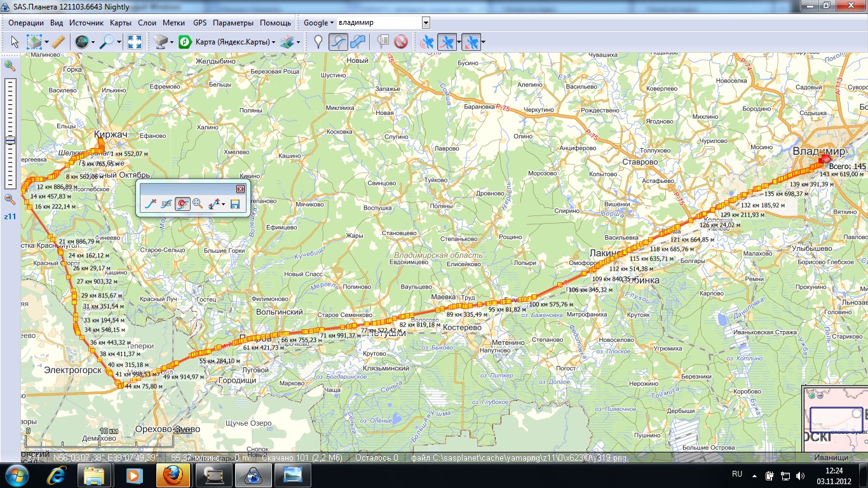This screenshot has height=488, width=868.
Task: Click the add polygon tool icon
Action: pyautogui.click(x=358, y=42)
